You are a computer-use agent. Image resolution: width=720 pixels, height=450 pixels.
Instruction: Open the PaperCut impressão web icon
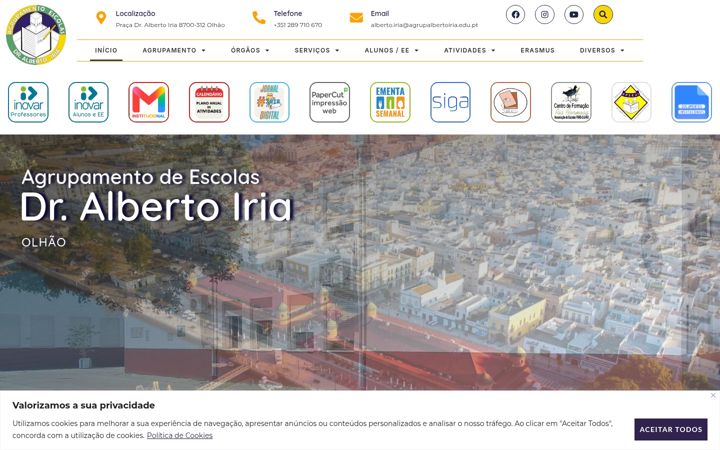point(330,102)
